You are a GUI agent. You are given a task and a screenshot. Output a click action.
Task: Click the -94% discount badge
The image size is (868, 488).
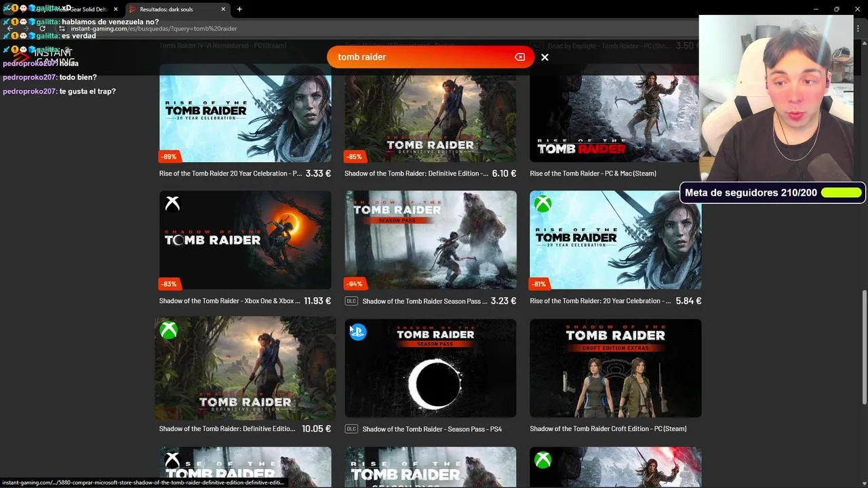[354, 284]
